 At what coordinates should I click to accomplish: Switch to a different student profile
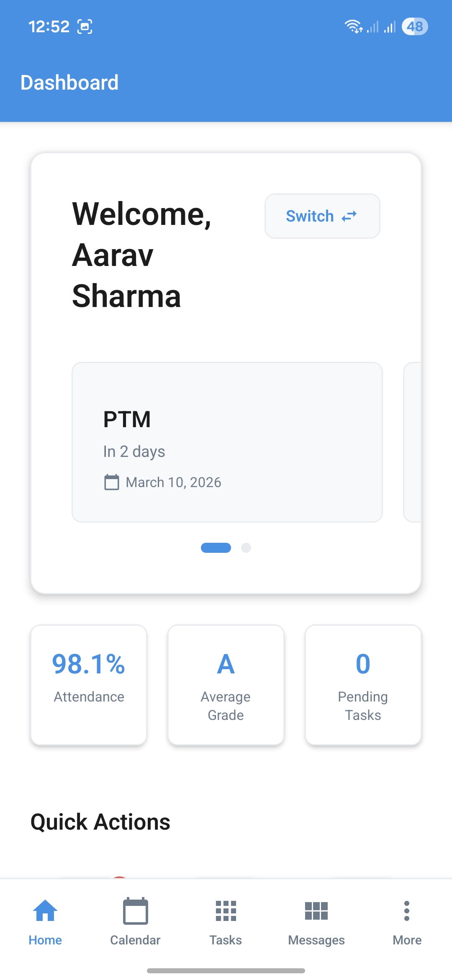click(x=322, y=216)
